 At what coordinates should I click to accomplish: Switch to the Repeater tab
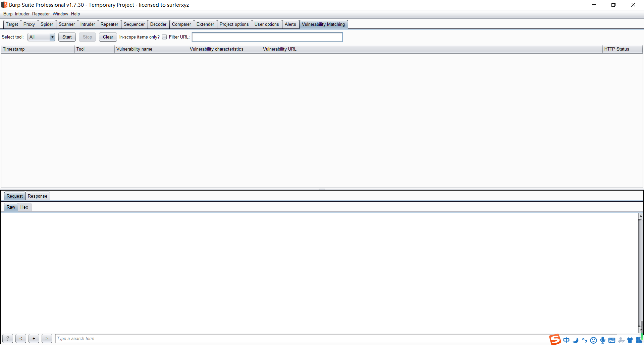pos(109,24)
